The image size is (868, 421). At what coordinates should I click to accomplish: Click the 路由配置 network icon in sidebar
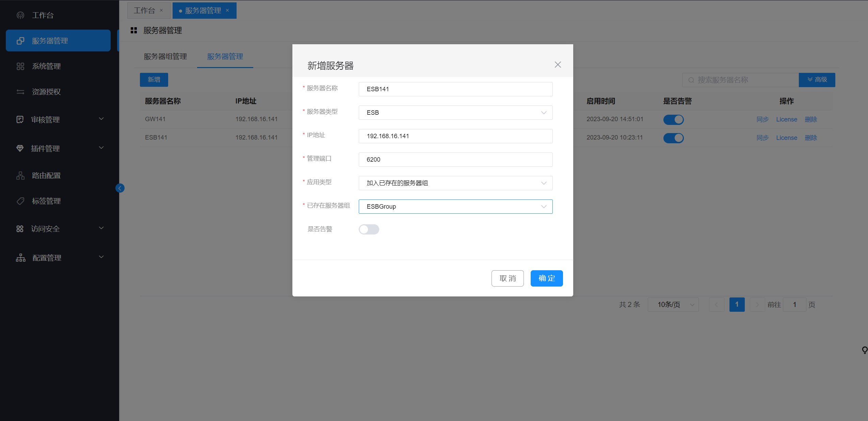[20, 176]
